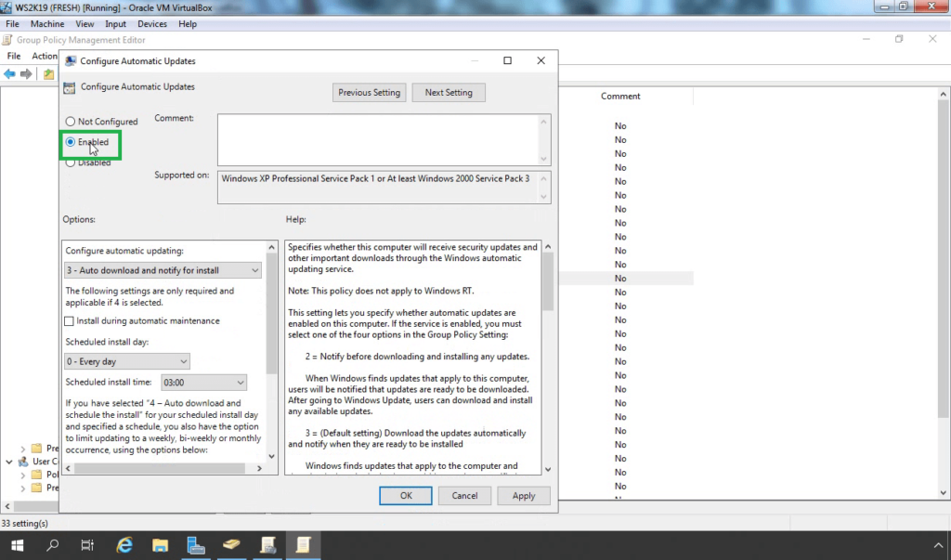Click the up-one-level folder toolbar icon
This screenshot has height=560, width=951.
coord(48,74)
